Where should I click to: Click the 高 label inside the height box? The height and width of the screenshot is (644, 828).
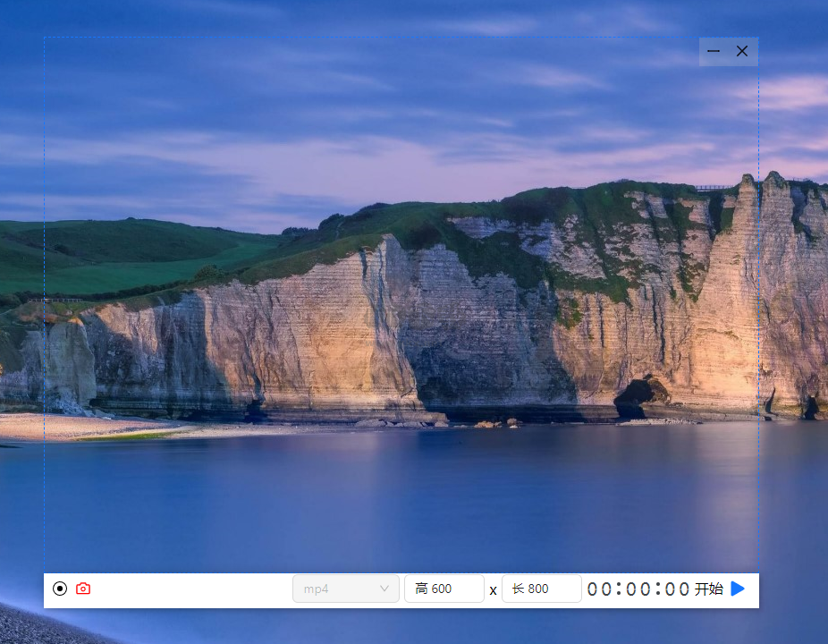tap(421, 589)
